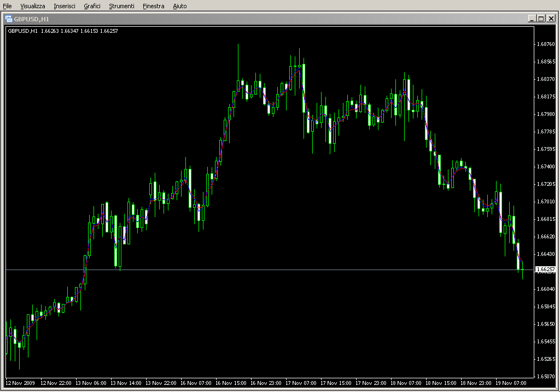Screen dimensions: 560x392
Task: Click the 1.65845 price axis label
Action: coord(546,307)
